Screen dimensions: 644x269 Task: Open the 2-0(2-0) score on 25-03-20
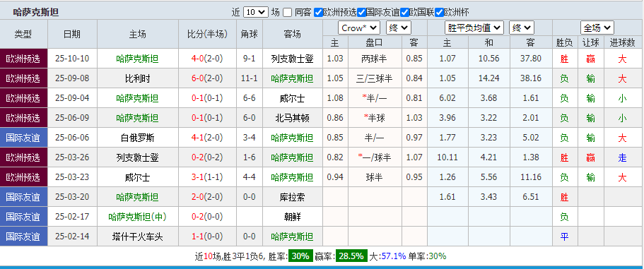click(207, 197)
